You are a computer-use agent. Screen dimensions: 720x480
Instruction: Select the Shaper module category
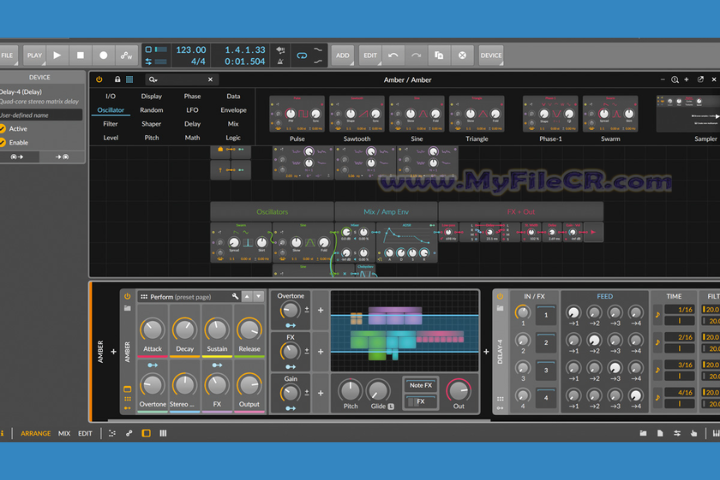[x=151, y=124]
